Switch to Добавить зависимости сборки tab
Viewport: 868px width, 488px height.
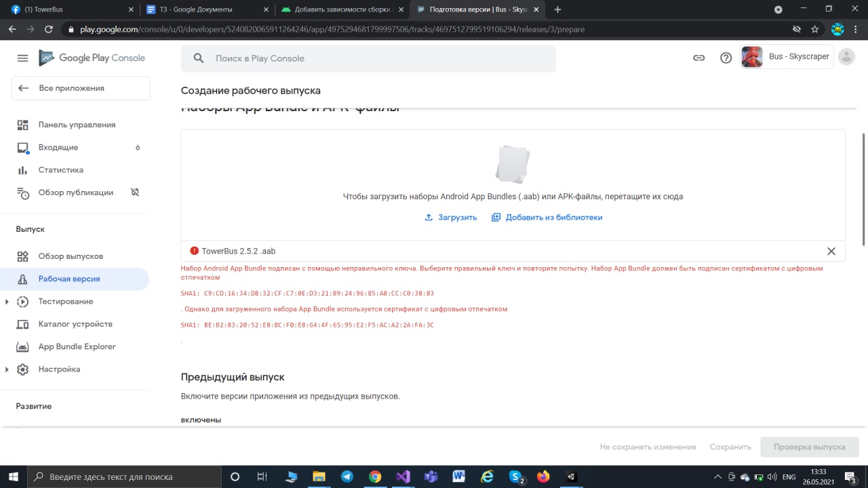(342, 9)
